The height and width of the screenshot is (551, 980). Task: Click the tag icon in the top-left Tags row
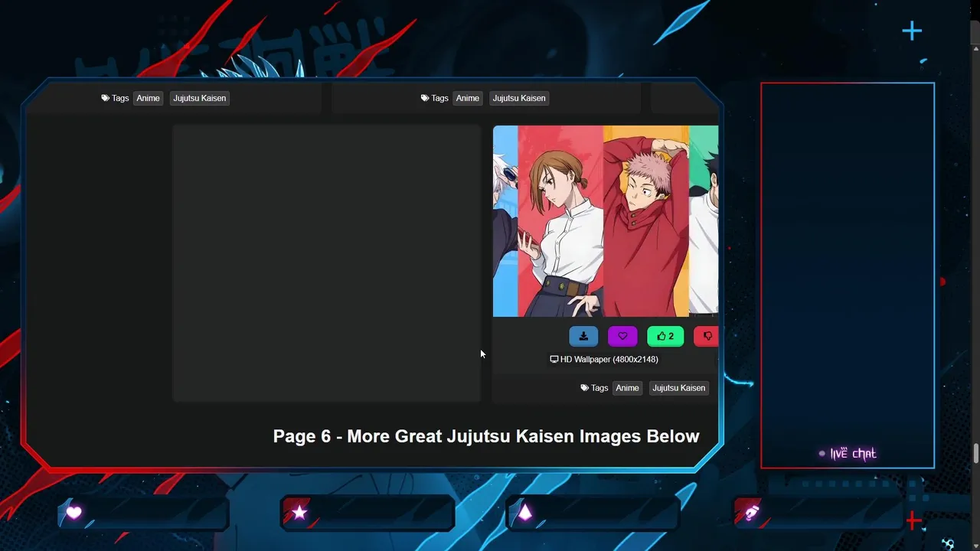click(x=106, y=98)
